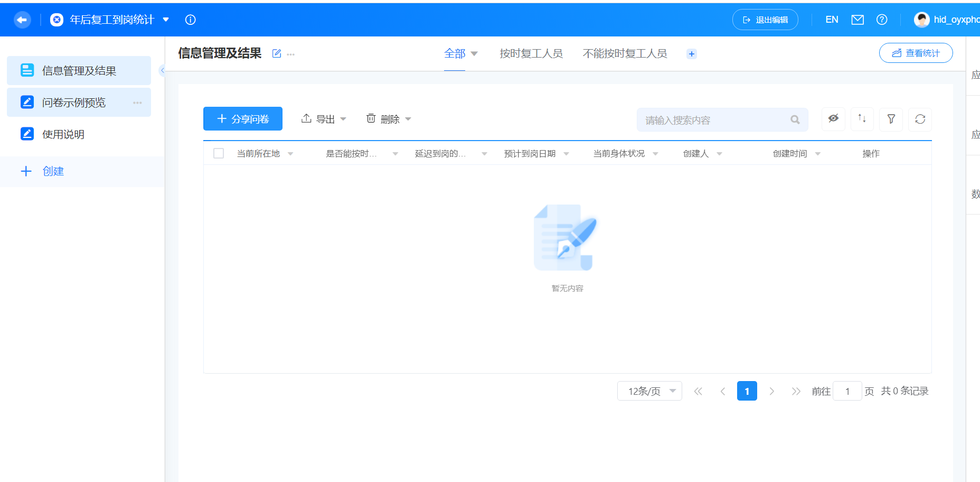Add a new view tab with plus icon
The height and width of the screenshot is (482, 980).
pos(691,54)
